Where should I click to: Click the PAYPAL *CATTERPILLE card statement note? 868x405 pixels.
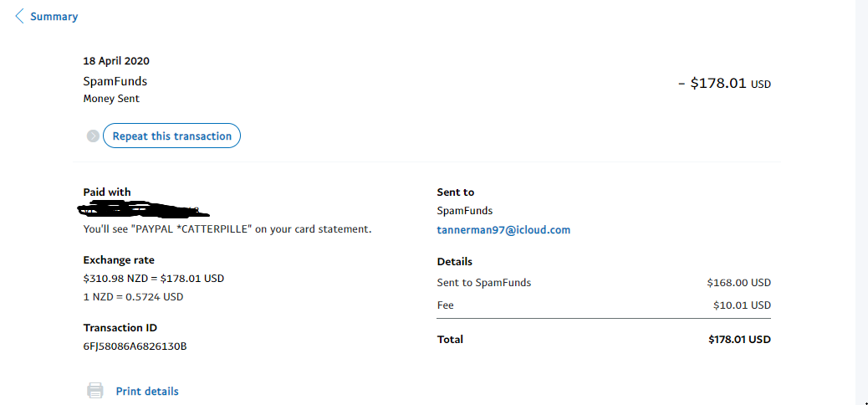click(227, 228)
